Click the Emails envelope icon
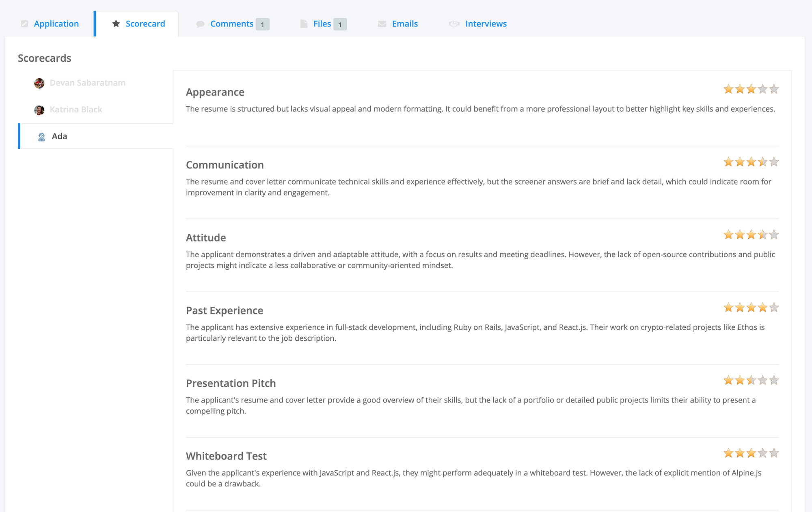812x512 pixels. [x=382, y=24]
